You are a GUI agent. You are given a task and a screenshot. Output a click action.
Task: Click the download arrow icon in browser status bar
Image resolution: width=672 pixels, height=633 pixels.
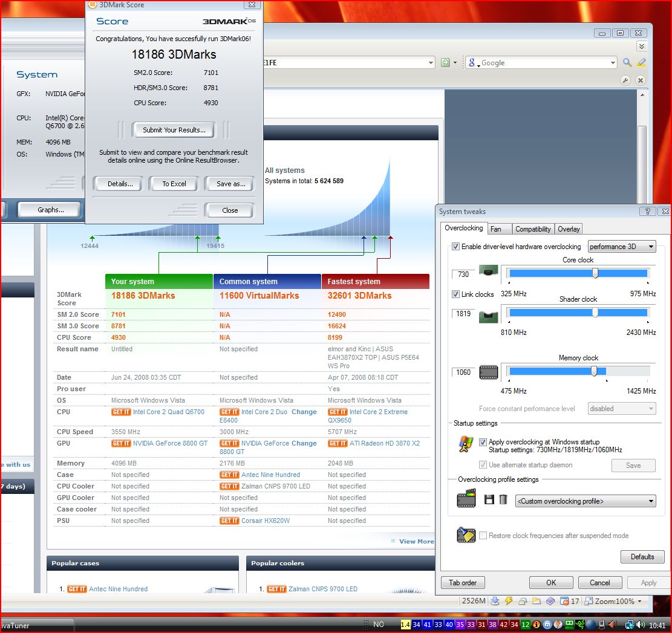point(495,601)
